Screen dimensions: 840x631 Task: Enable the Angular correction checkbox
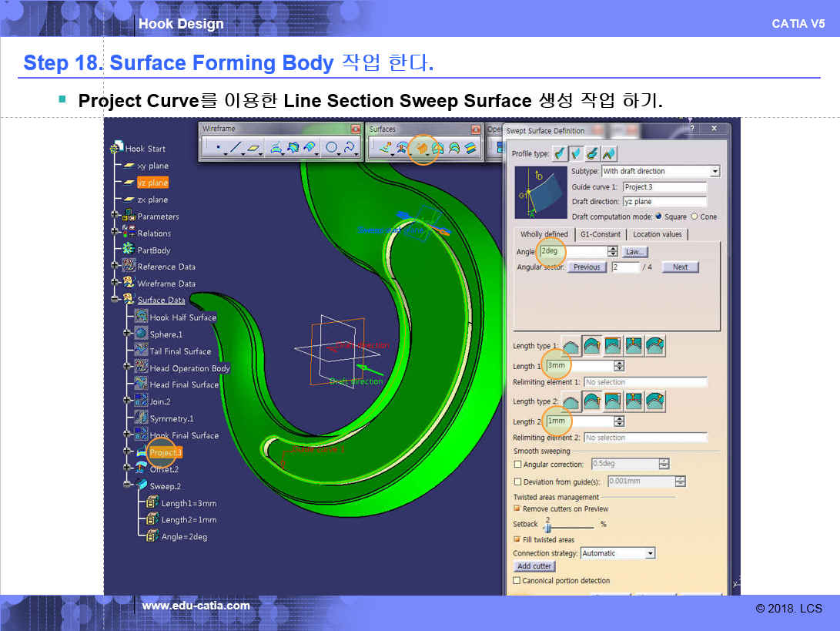tap(517, 465)
